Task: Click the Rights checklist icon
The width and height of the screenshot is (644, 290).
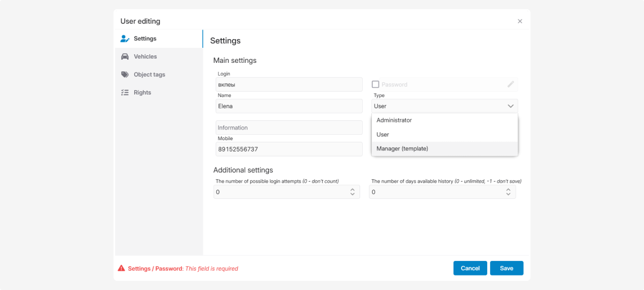Action: [x=125, y=92]
